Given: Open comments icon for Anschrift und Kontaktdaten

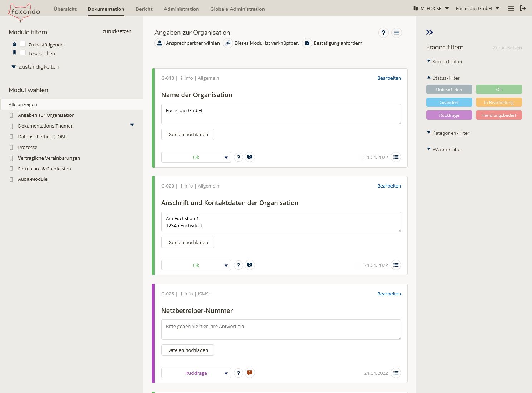Looking at the screenshot, I should [250, 265].
